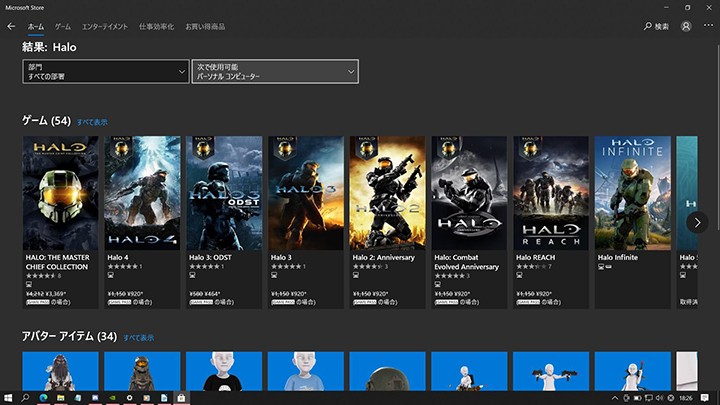Expand the 部門 (department) dropdown

105,71
